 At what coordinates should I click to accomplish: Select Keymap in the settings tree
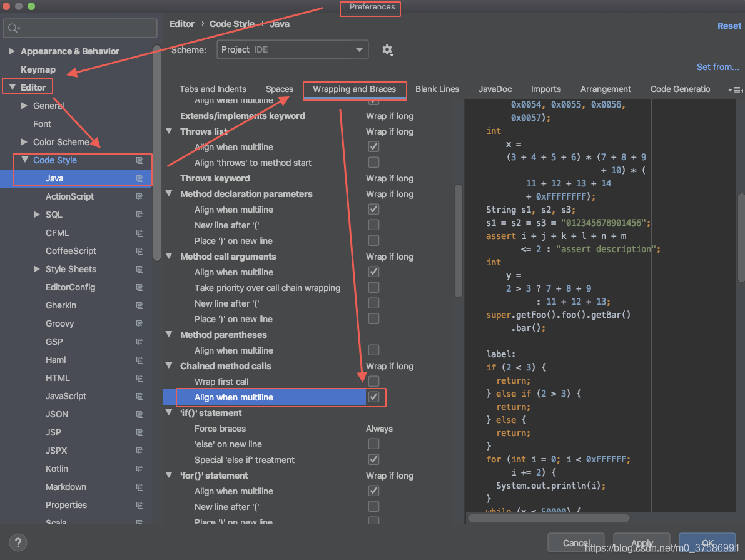[38, 69]
